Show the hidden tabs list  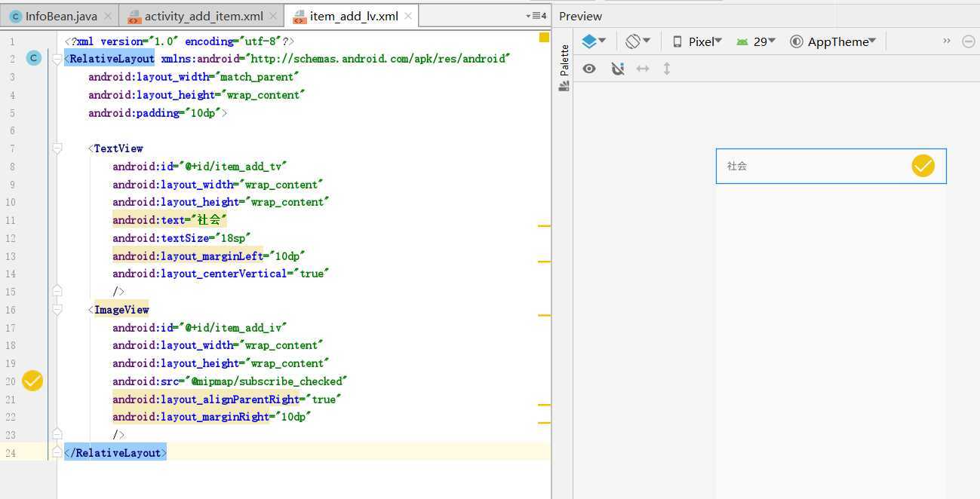coord(536,16)
